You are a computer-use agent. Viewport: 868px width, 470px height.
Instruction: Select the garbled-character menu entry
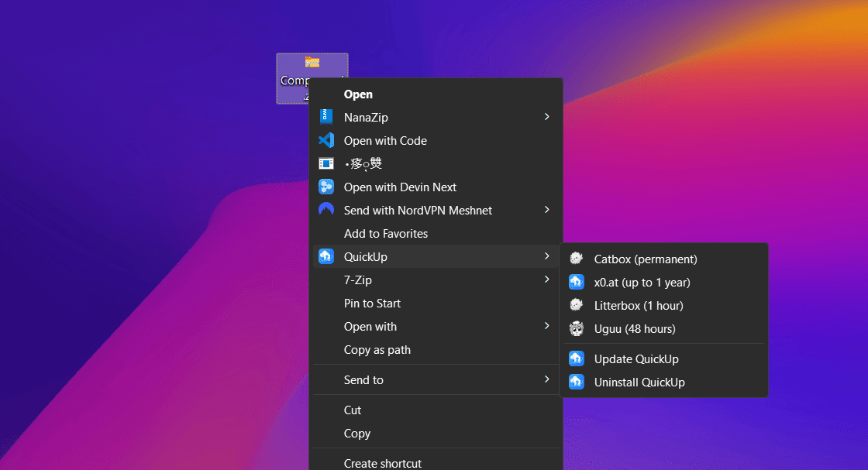point(436,163)
